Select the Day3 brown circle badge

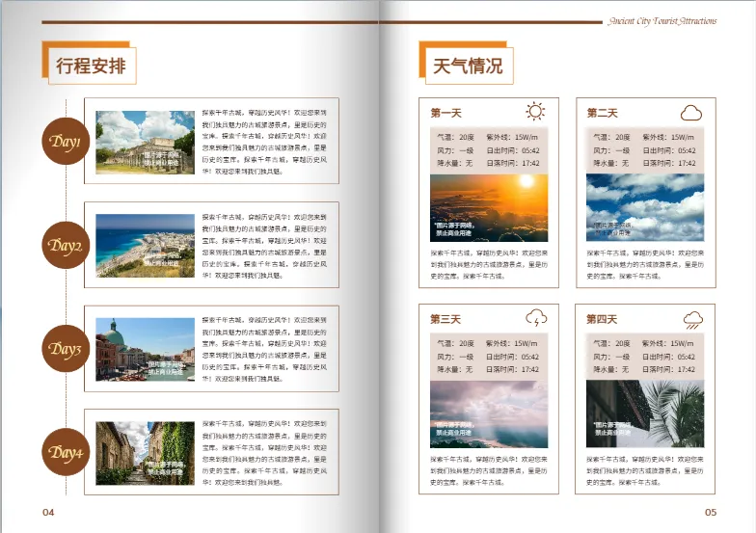[67, 349]
